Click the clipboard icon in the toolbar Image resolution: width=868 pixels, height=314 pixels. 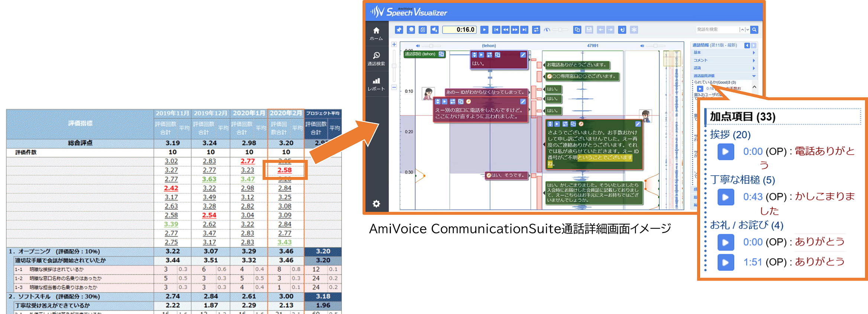click(x=422, y=30)
